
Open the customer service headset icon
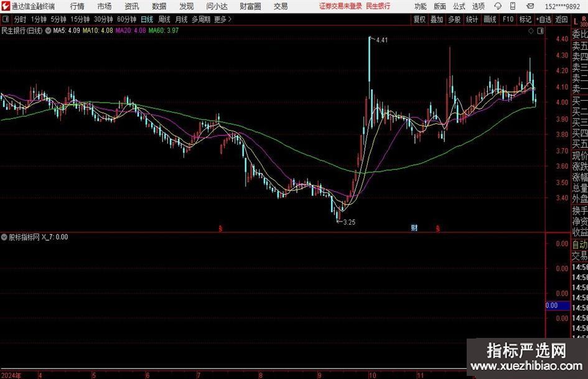click(498, 6)
